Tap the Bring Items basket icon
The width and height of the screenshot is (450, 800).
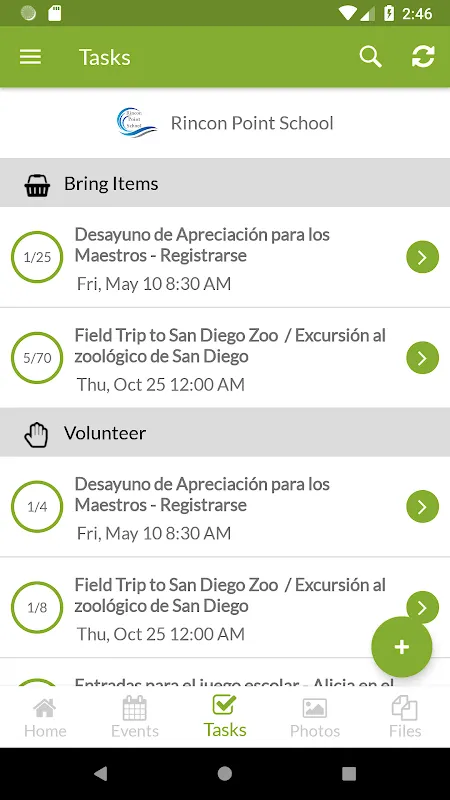pyautogui.click(x=37, y=186)
